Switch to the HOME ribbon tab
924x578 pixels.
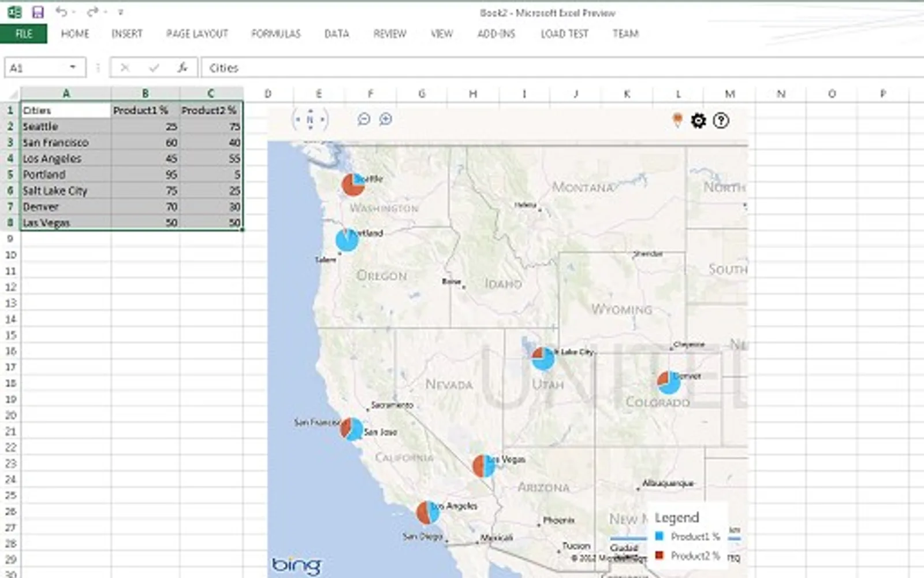(75, 34)
